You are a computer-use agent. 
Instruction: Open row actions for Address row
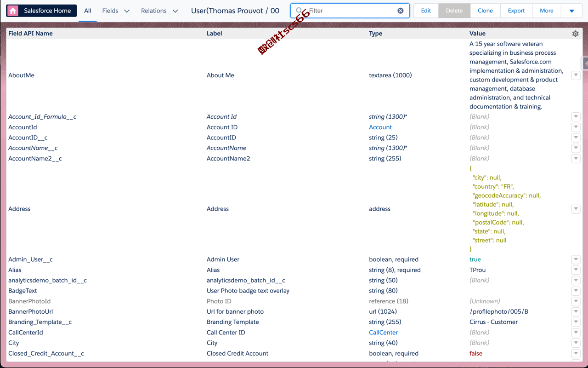[x=576, y=209]
